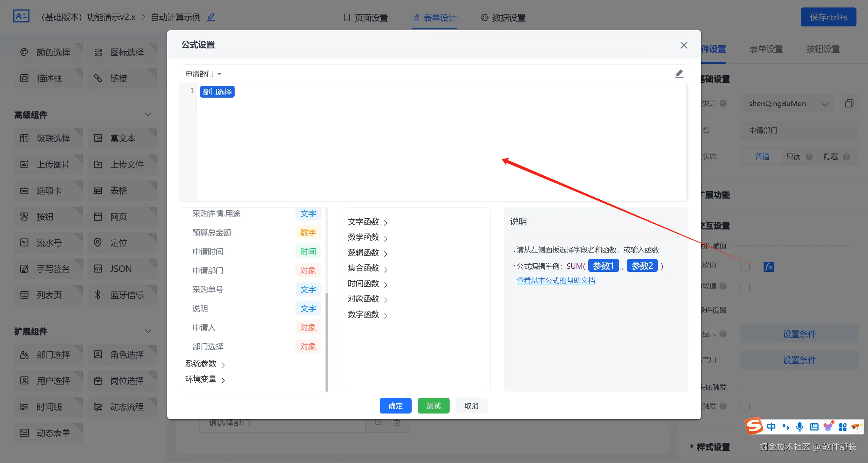The width and height of the screenshot is (868, 463).
Task: Open the 表单设置 panel tab
Action: click(766, 49)
